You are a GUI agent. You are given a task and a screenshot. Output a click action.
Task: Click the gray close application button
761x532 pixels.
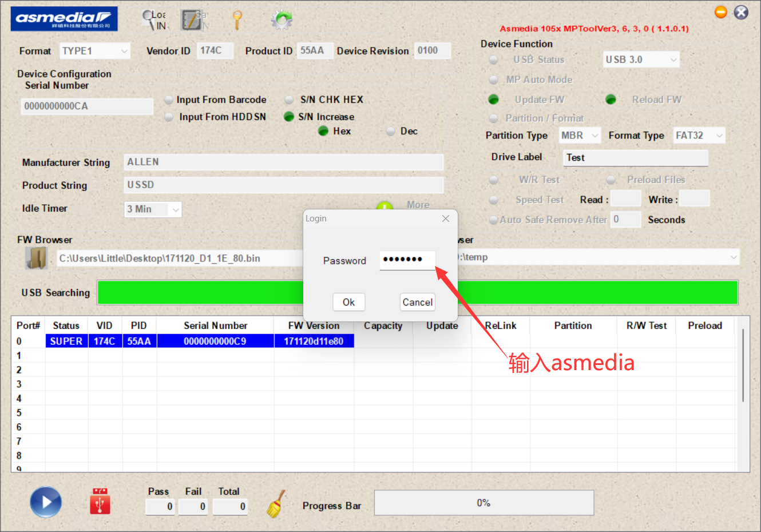click(741, 12)
